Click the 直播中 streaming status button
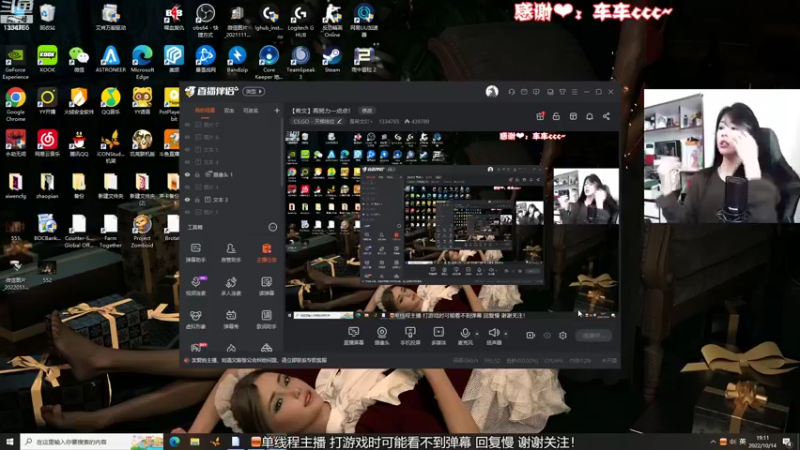Viewport: 800px width, 450px height. click(x=594, y=335)
